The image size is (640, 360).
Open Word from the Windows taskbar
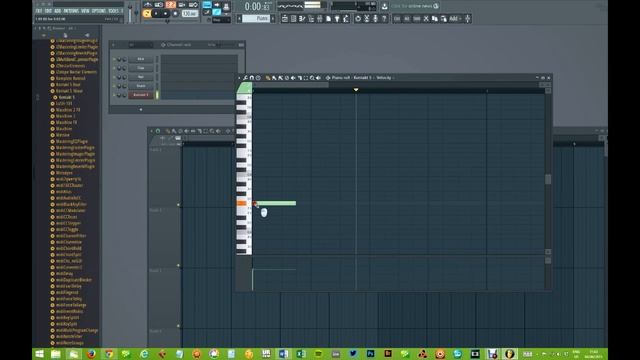click(x=283, y=354)
